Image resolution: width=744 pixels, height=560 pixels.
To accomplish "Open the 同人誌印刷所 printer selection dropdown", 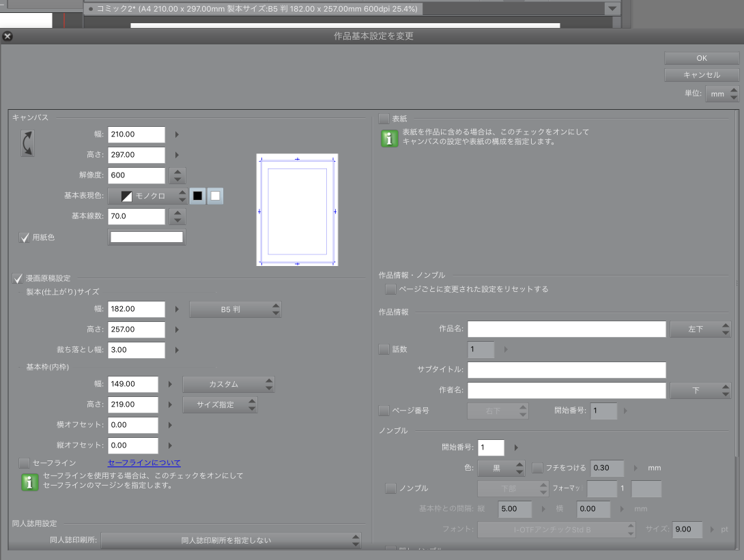I will point(231,541).
